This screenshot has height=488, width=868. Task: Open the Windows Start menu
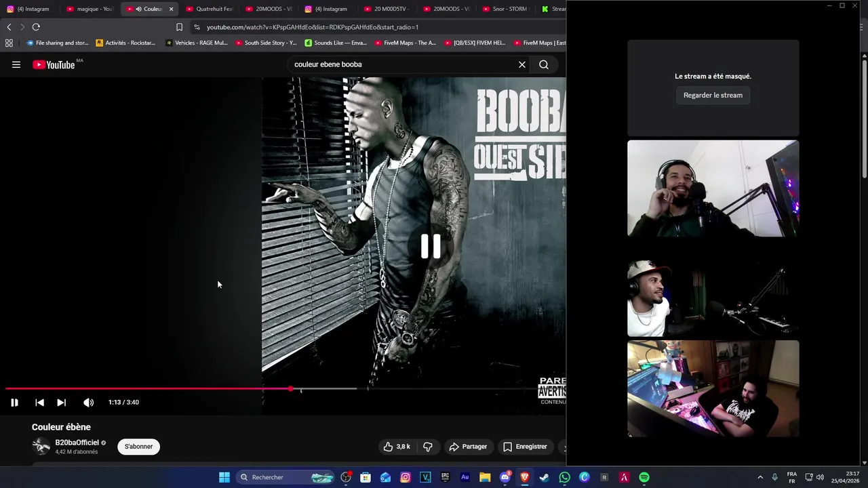(x=224, y=477)
